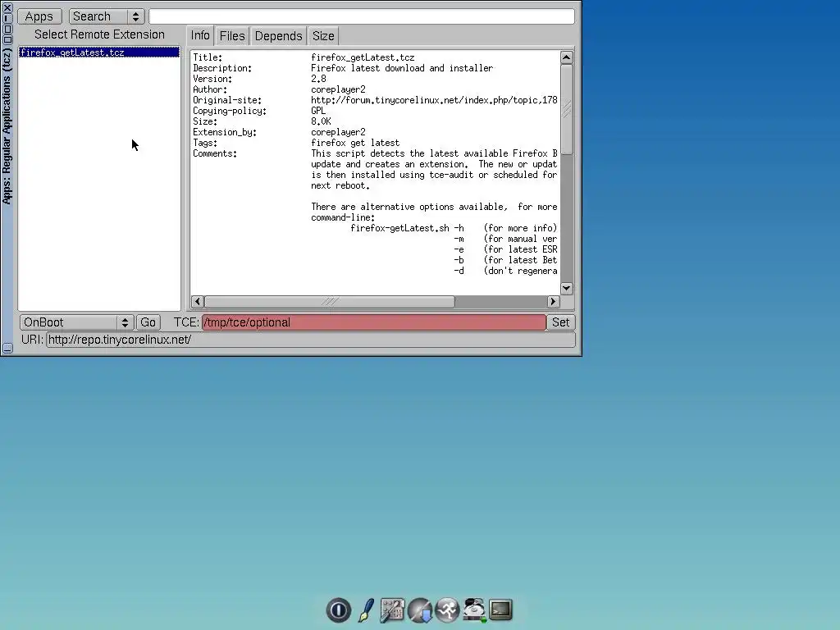Open the Exit power icon in dock

click(x=339, y=609)
